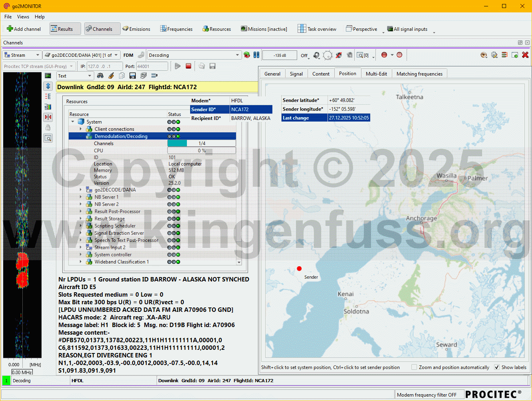532x401 pixels.
Task: Click the volume knob dial icon
Action: tap(328, 55)
